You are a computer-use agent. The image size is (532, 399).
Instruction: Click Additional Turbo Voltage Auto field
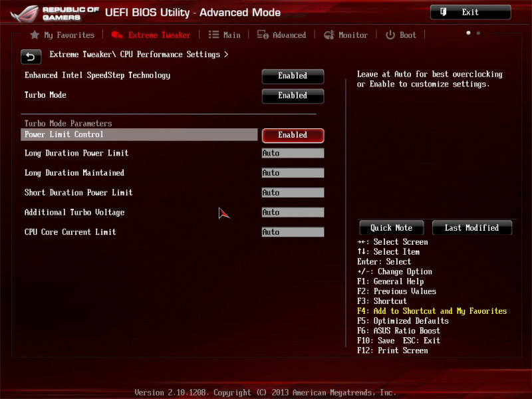[293, 212]
